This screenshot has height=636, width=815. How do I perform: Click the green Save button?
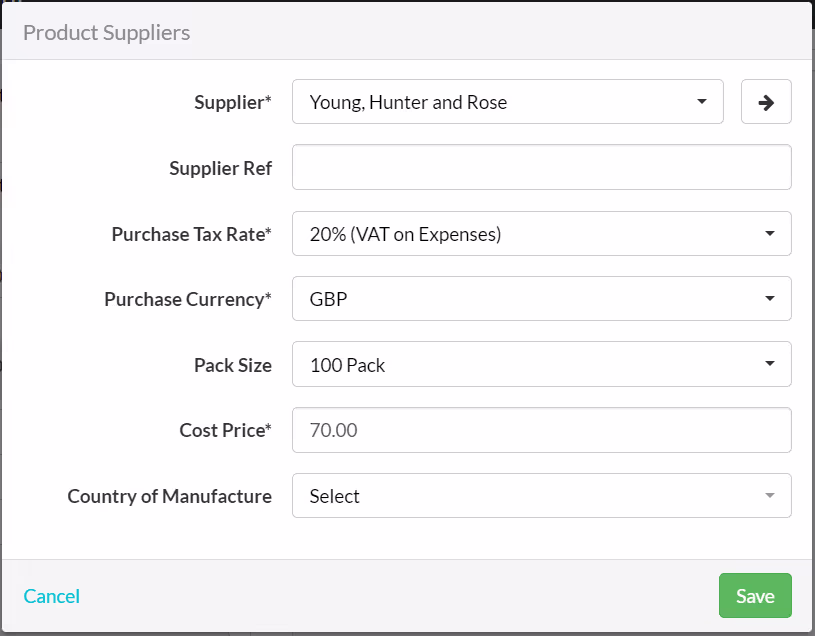point(755,595)
